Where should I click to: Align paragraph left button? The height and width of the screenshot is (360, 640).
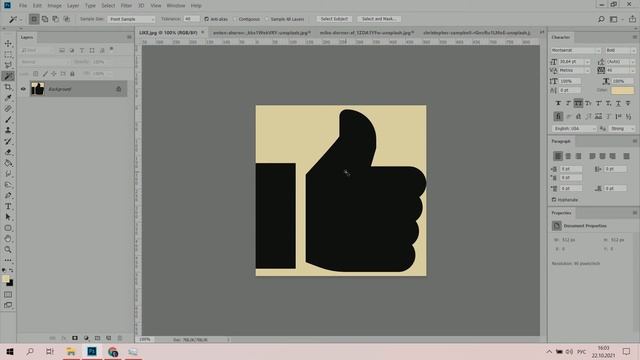(x=558, y=156)
